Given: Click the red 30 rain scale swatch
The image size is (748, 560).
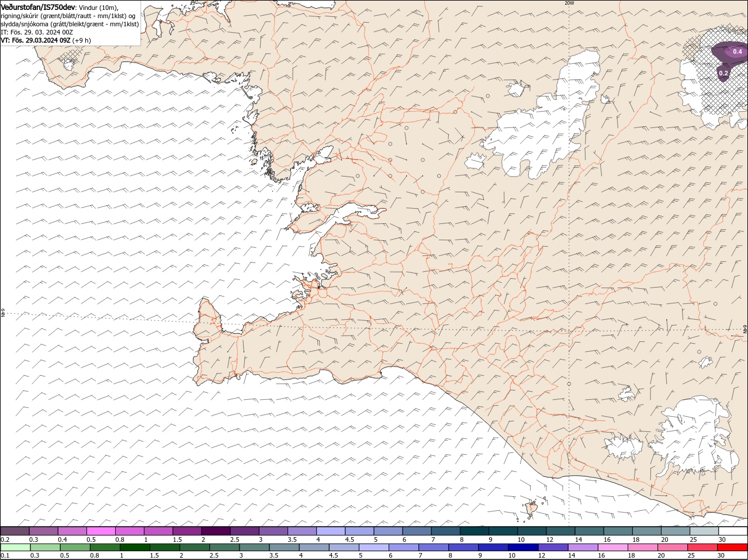Looking at the screenshot, I should pos(733,548).
